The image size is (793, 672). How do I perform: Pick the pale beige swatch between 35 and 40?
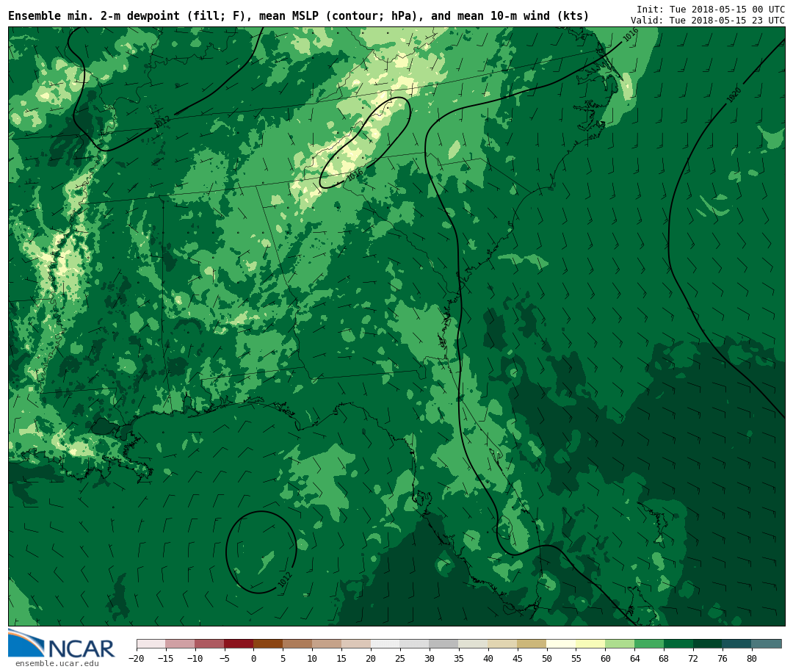click(x=474, y=643)
